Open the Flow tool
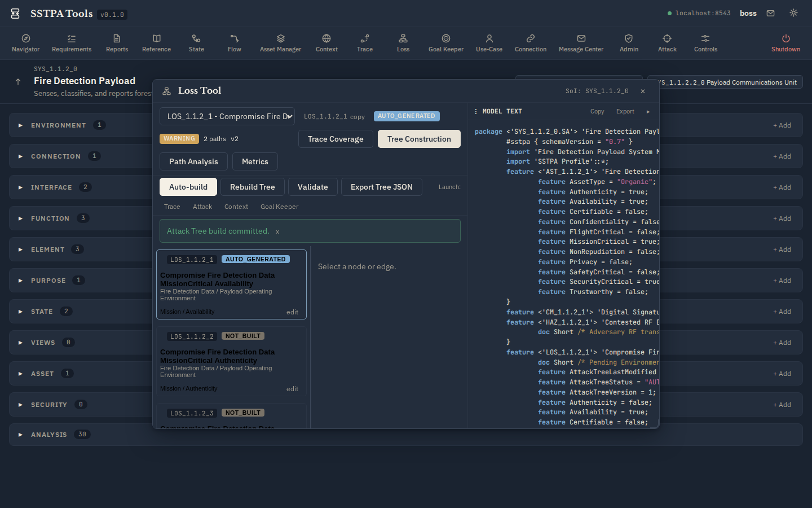The image size is (812, 508). pyautogui.click(x=235, y=43)
